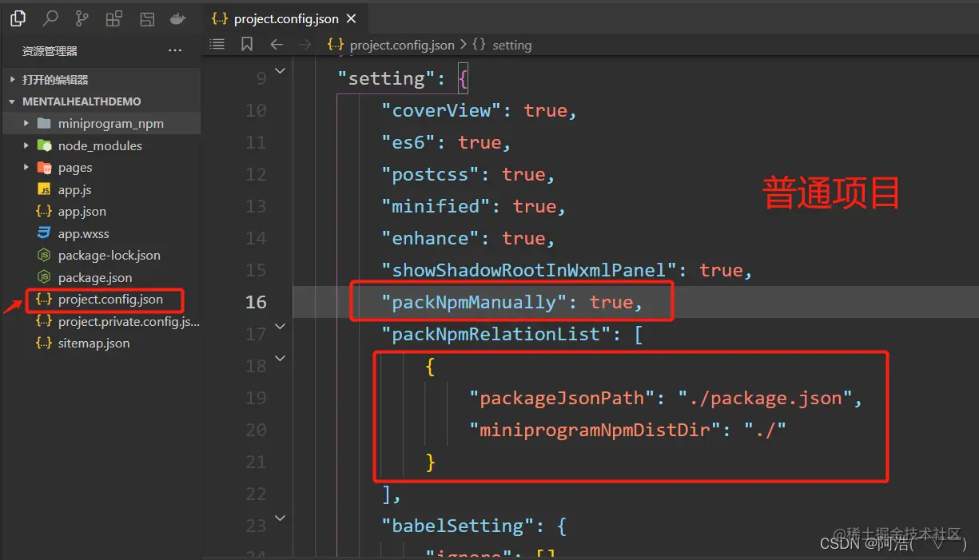This screenshot has width=979, height=560.
Task: Select the project.config.json editor tab
Action: (x=284, y=18)
